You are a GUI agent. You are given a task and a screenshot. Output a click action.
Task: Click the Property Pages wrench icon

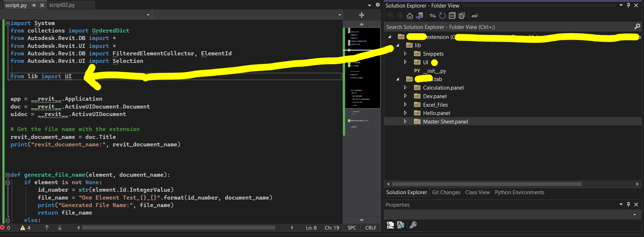(413, 225)
